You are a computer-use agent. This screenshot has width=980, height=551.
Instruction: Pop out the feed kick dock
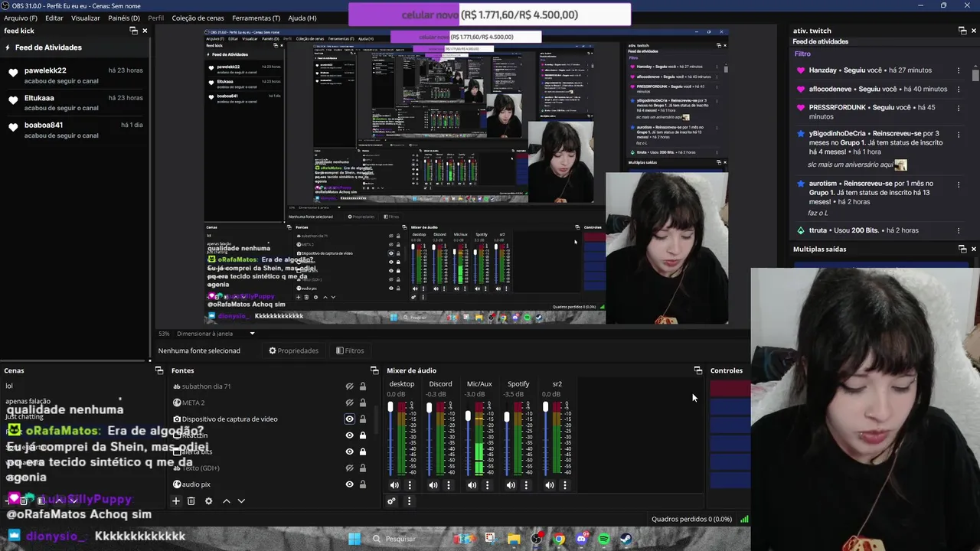coord(132,31)
